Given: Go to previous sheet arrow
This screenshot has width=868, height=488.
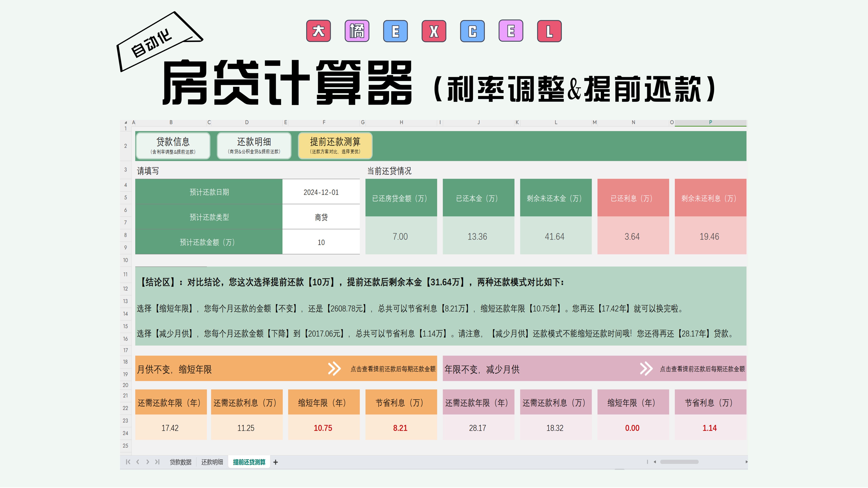Looking at the screenshot, I should 138,462.
